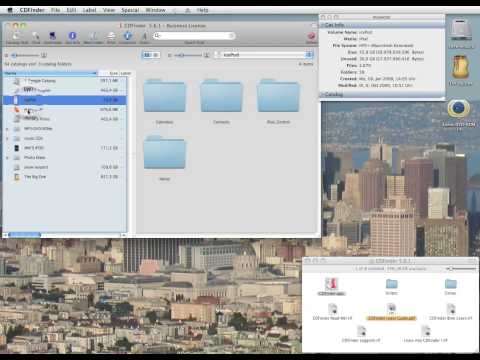Image resolution: width=480 pixels, height=360 pixels.
Task: Expand the MP3-DVD-ROMs catalog folder
Action: (x=7, y=129)
